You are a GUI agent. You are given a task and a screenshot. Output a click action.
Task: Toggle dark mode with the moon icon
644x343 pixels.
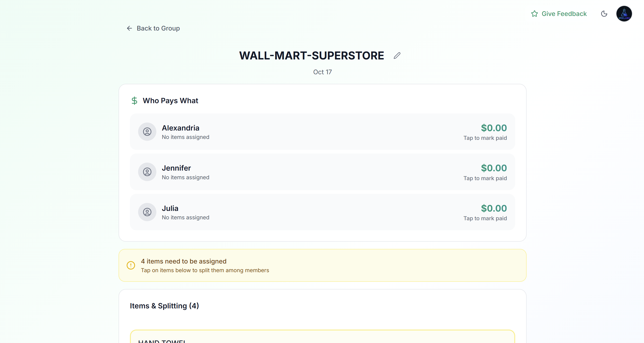point(604,14)
